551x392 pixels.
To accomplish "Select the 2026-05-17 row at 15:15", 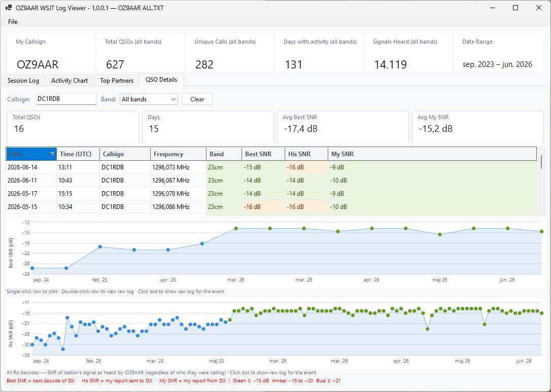I will (271, 194).
